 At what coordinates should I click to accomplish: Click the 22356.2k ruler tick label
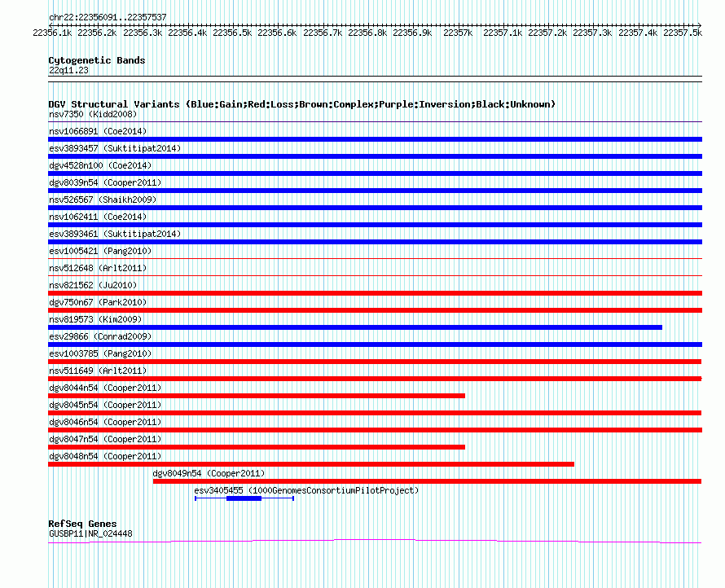[x=97, y=33]
